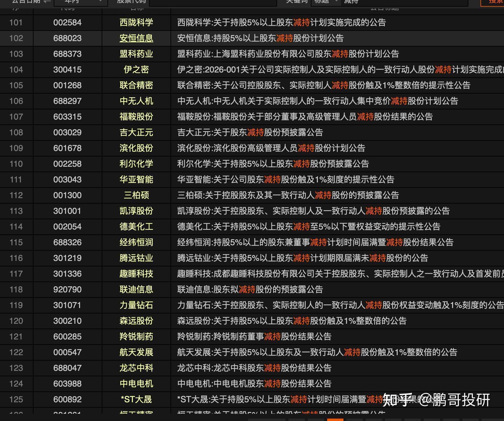Select stock code 300415 cell
The image size is (504, 421).
[67, 70]
